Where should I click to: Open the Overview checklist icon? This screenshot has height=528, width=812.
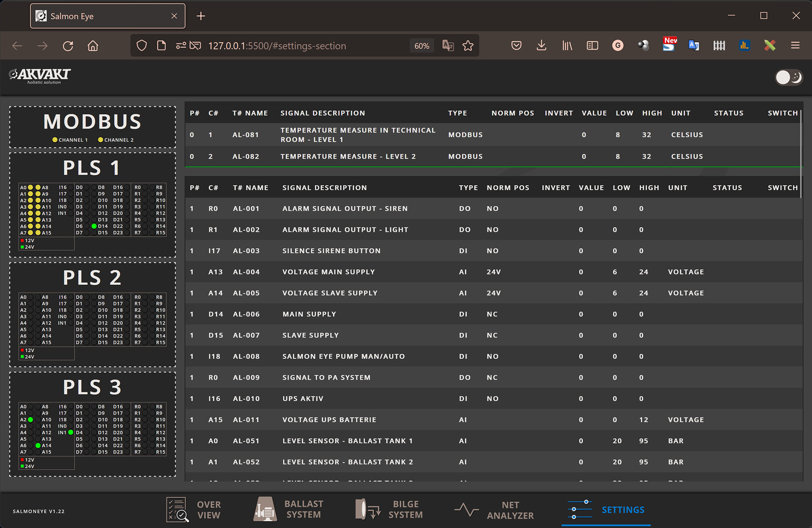[x=177, y=509]
